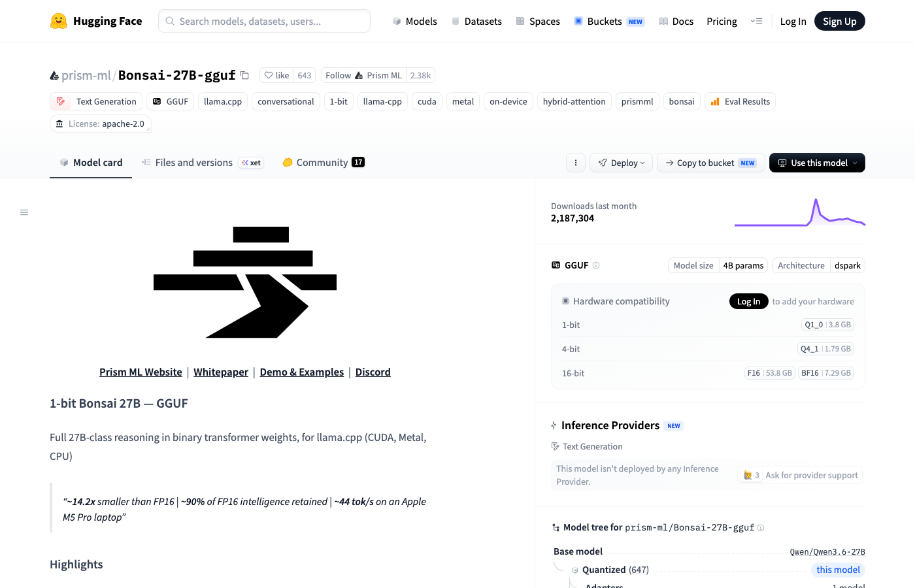Open the Use this model dropdown
Viewport: 915px width, 588px height.
817,163
